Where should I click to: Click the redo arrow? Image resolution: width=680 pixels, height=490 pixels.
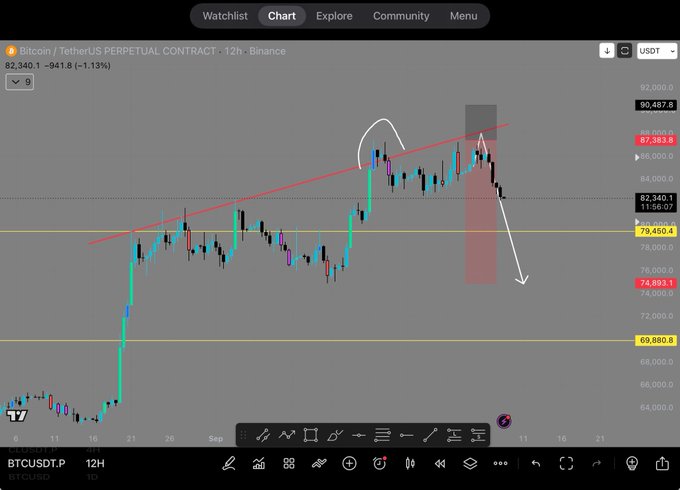click(597, 464)
